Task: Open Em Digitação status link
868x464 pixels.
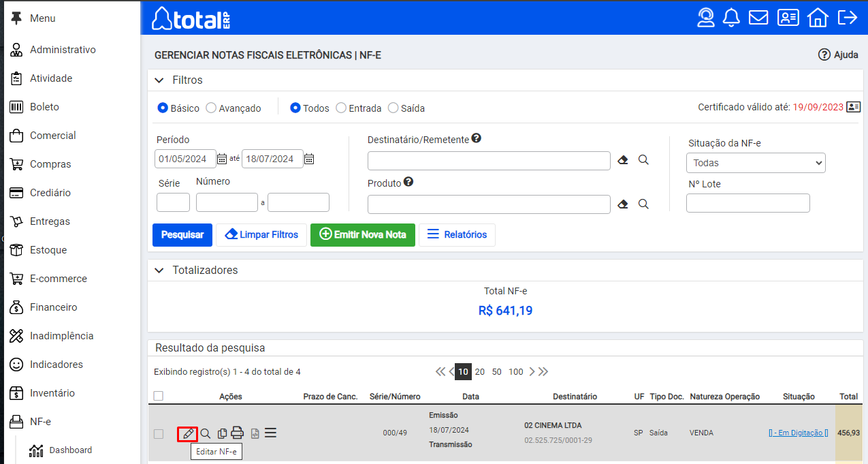Action: point(798,433)
